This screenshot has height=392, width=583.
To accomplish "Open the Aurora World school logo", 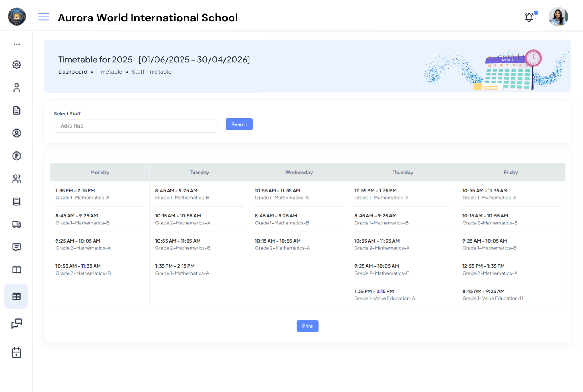I will [x=17, y=17].
